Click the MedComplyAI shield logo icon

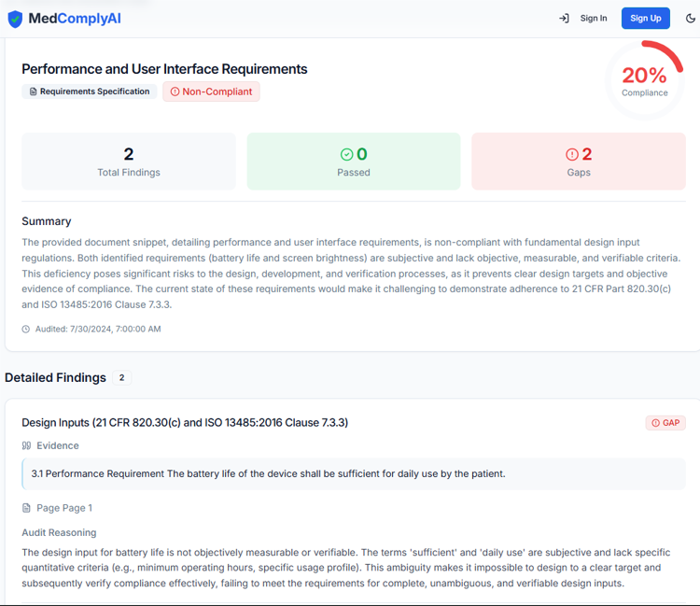pos(15,19)
